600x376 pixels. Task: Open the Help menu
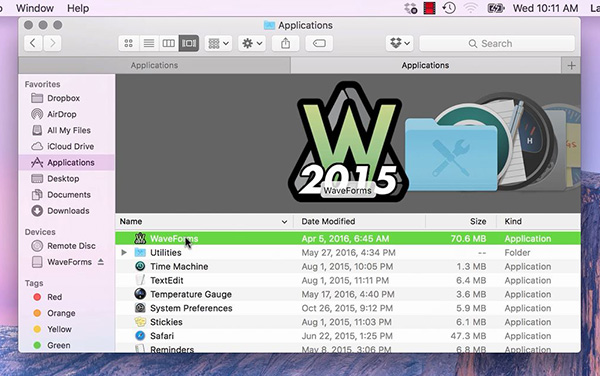[78, 8]
